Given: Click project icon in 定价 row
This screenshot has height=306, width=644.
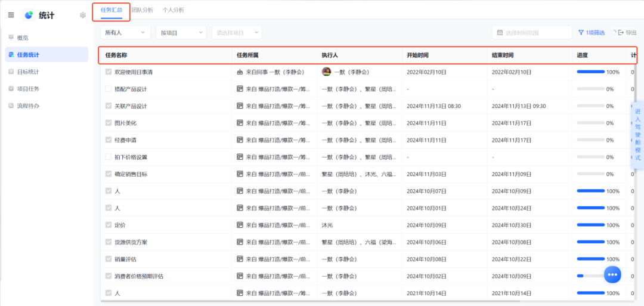Looking at the screenshot, I should (x=240, y=225).
